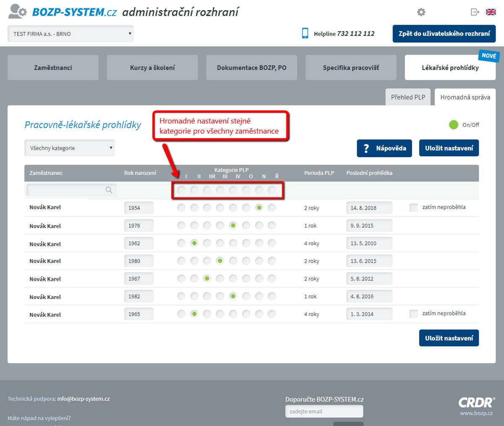Go to Kurzy a školení tab

[x=152, y=68]
